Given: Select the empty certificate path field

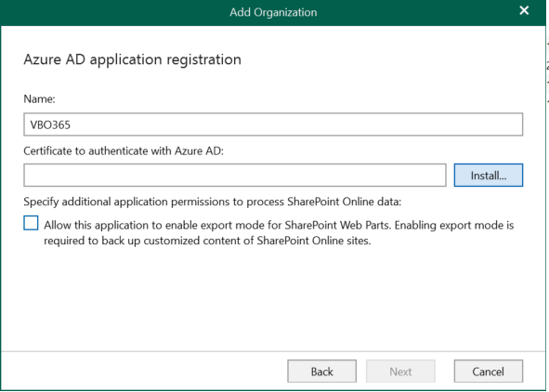Looking at the screenshot, I should pyautogui.click(x=235, y=175).
